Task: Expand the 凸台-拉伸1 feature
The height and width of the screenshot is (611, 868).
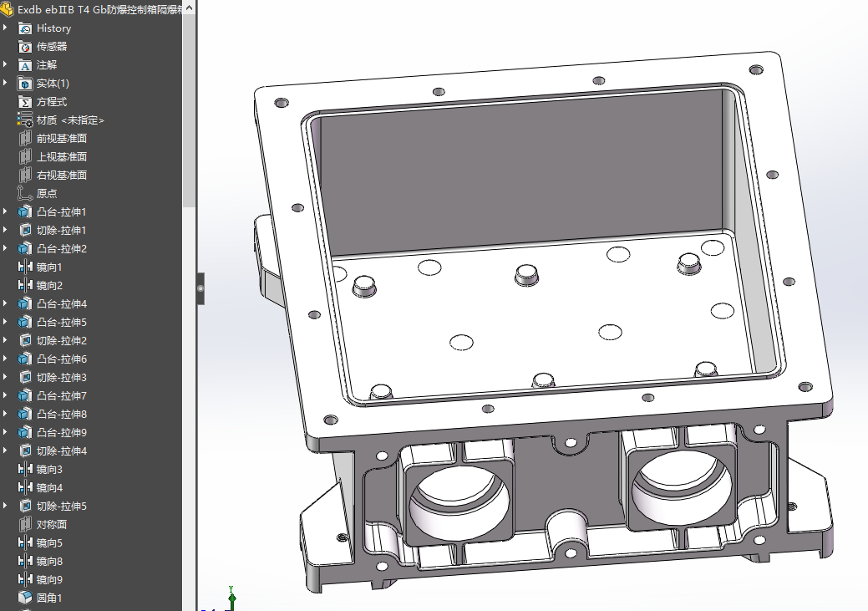Action: pos(6,211)
